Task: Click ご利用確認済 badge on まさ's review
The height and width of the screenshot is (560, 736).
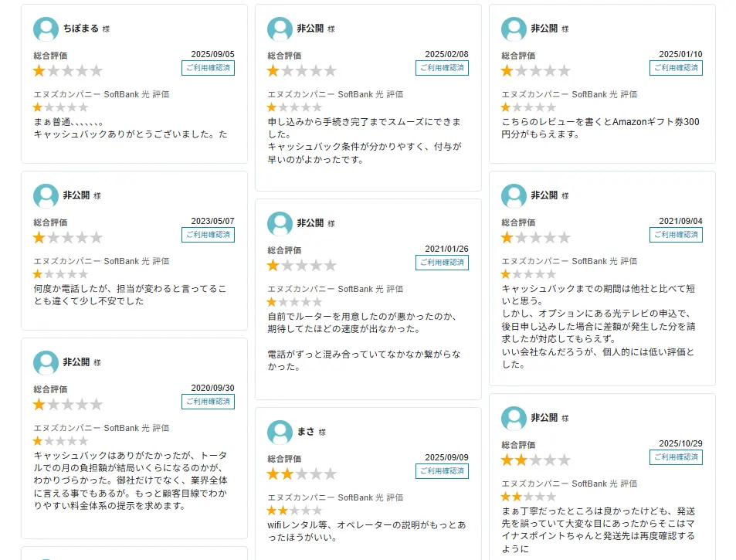Action: [x=442, y=471]
